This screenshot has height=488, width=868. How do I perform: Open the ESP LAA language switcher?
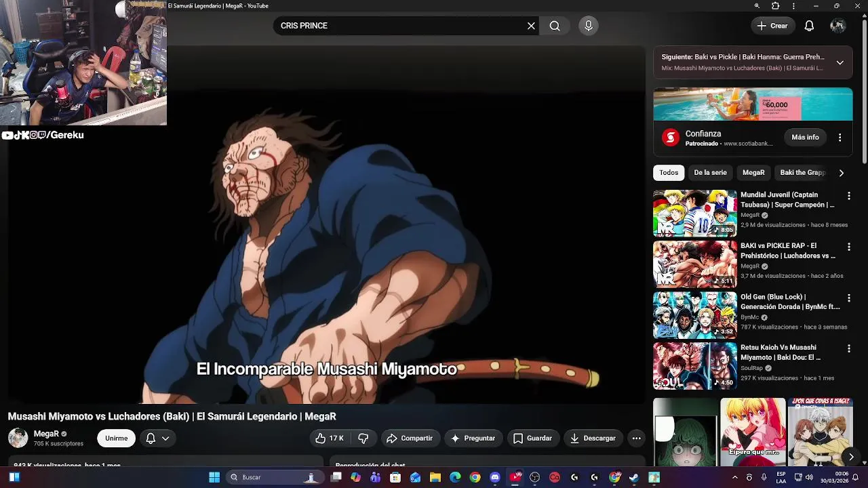pyautogui.click(x=781, y=477)
